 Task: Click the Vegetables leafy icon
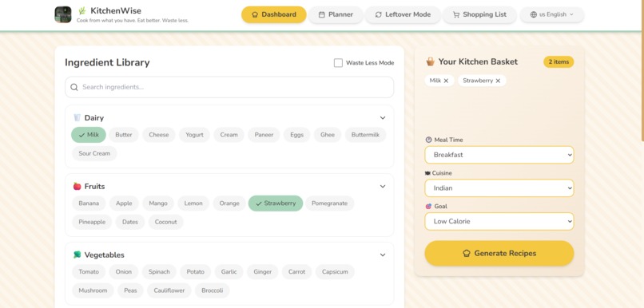coord(77,255)
